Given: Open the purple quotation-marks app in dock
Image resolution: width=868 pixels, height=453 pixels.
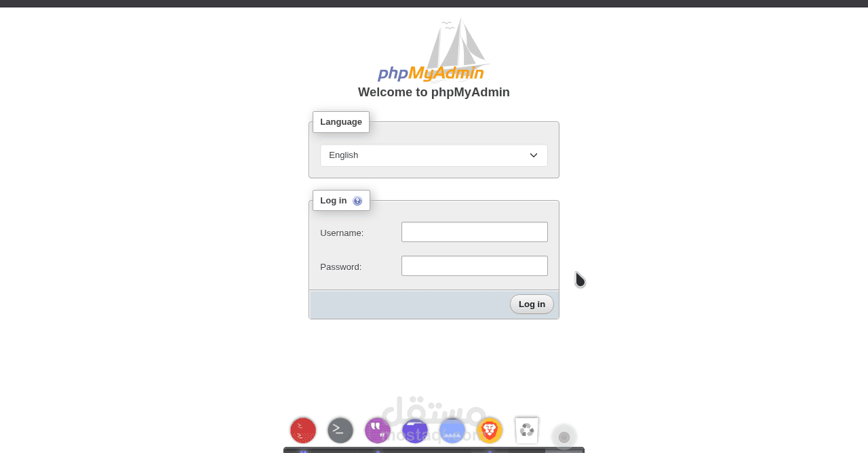Looking at the screenshot, I should [x=378, y=430].
